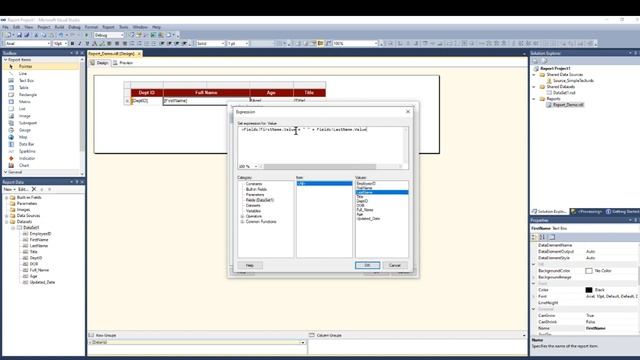Image resolution: width=640 pixels, height=360 pixels.
Task: Select Parameters in the Expression Category list
Action: [x=255, y=195]
